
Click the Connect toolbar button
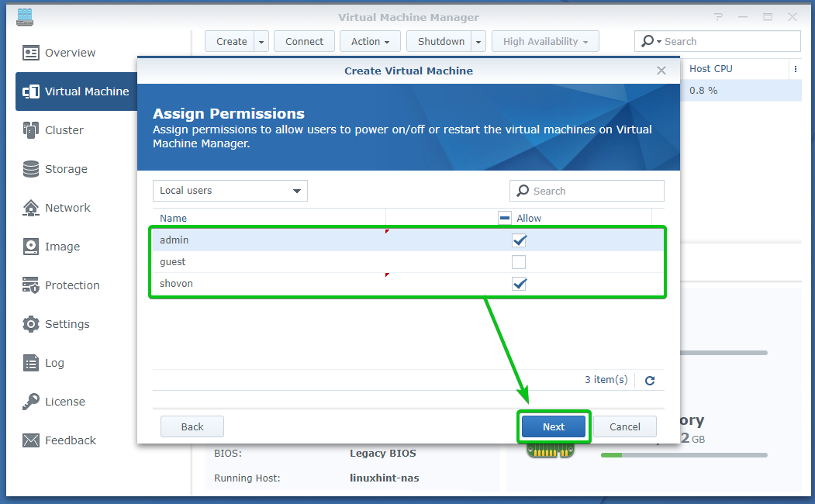(304, 42)
